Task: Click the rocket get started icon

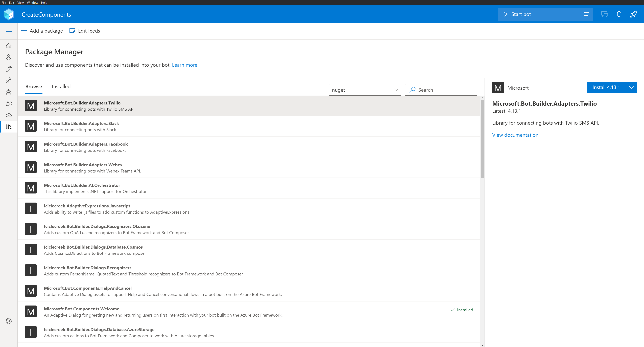Action: [633, 14]
